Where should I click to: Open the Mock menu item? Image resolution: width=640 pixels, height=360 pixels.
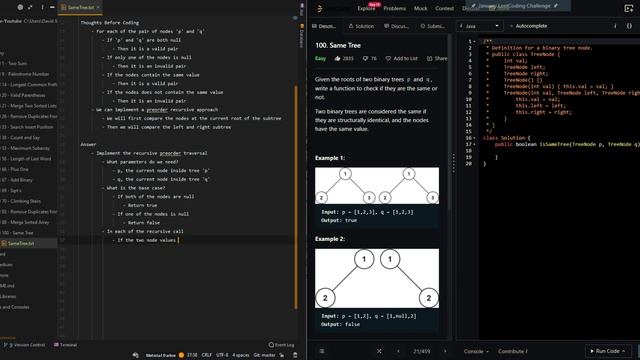420,9
